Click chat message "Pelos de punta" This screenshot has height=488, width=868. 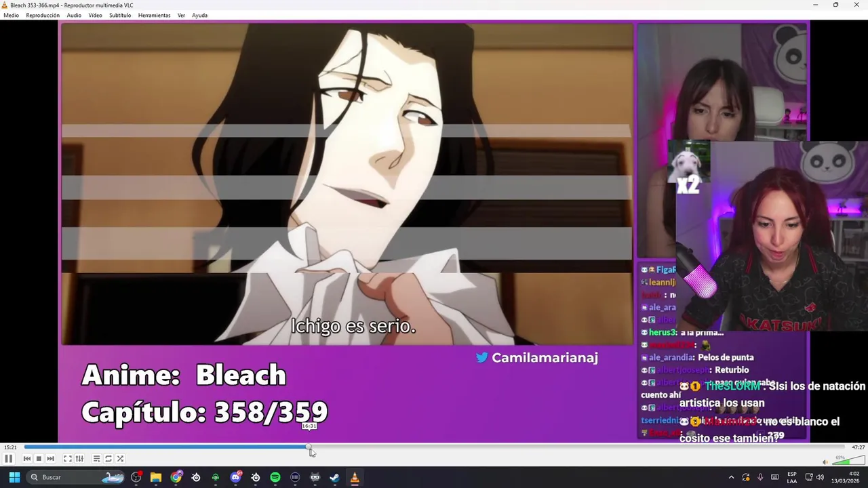pyautogui.click(x=725, y=357)
